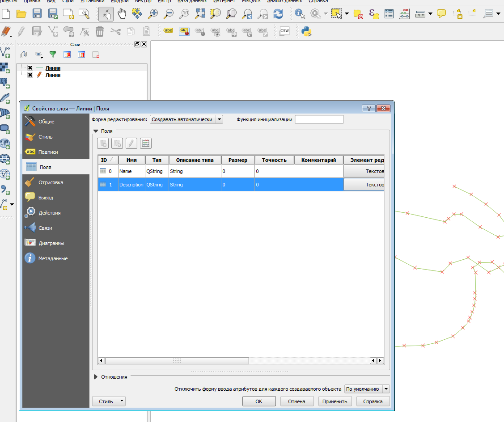The width and height of the screenshot is (504, 422).
Task: Collapse the Поля section triangle
Action: (96, 131)
